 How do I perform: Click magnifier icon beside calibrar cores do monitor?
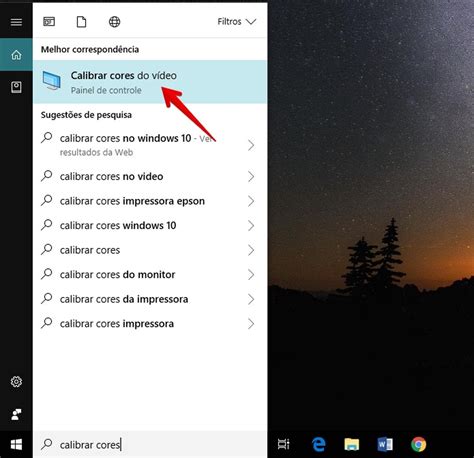[47, 274]
